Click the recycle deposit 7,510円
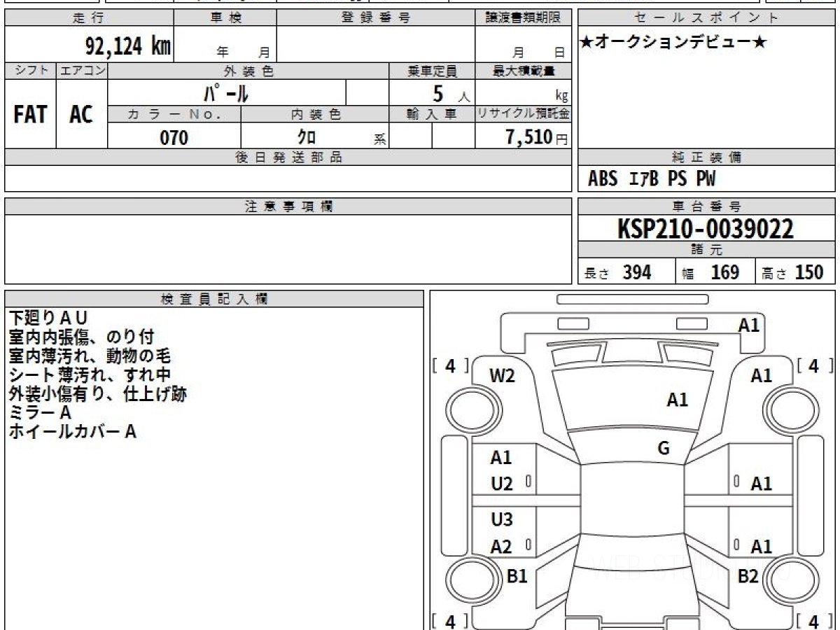This screenshot has width=840, height=630. coord(537,137)
